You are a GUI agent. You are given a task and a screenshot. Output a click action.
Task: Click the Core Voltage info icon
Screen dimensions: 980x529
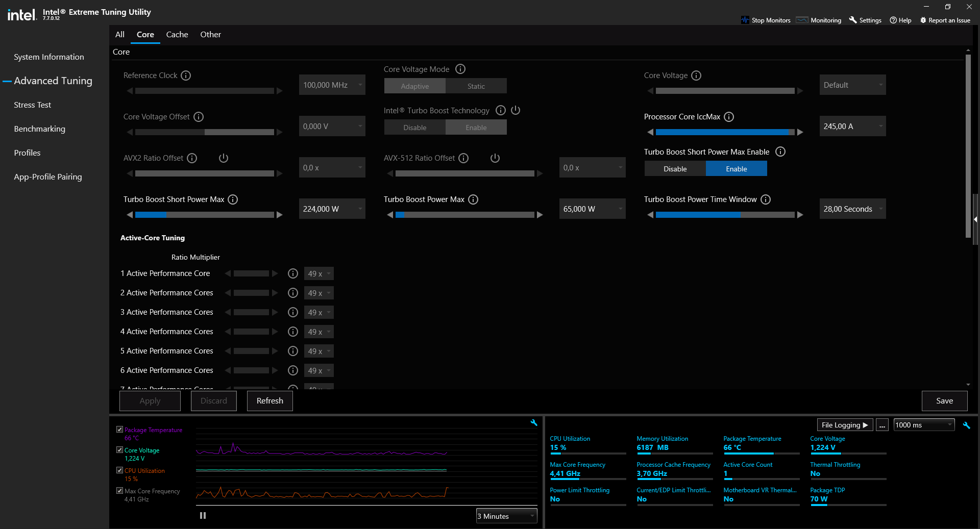(696, 75)
